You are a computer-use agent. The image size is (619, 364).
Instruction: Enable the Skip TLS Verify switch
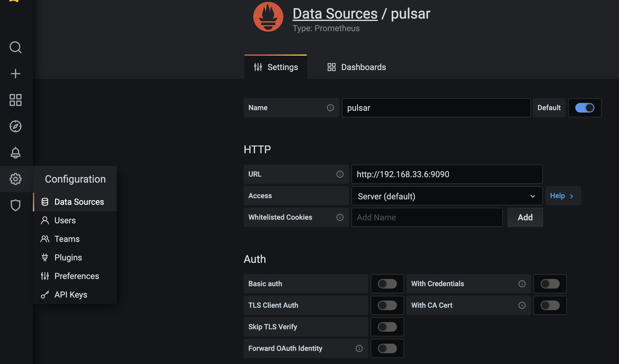[387, 327]
